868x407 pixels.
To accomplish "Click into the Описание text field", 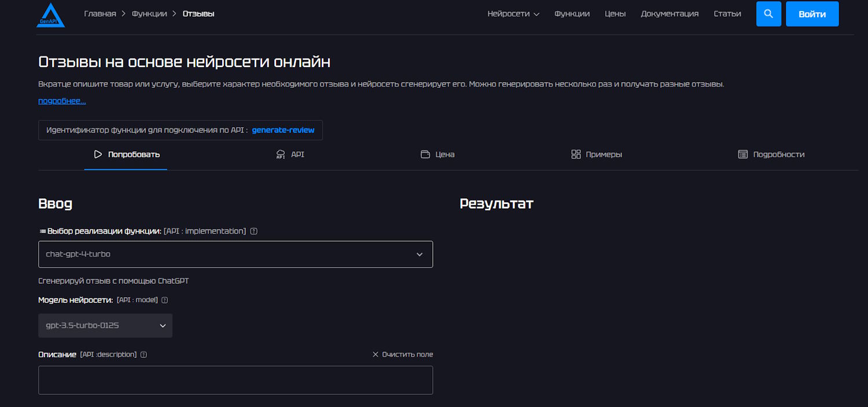I will 236,380.
